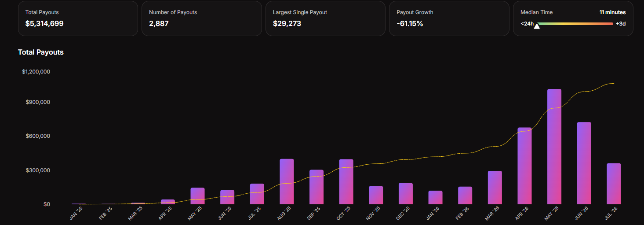Image resolution: width=644 pixels, height=225 pixels.
Task: Click the Total Payouts stat card
Action: [x=78, y=18]
